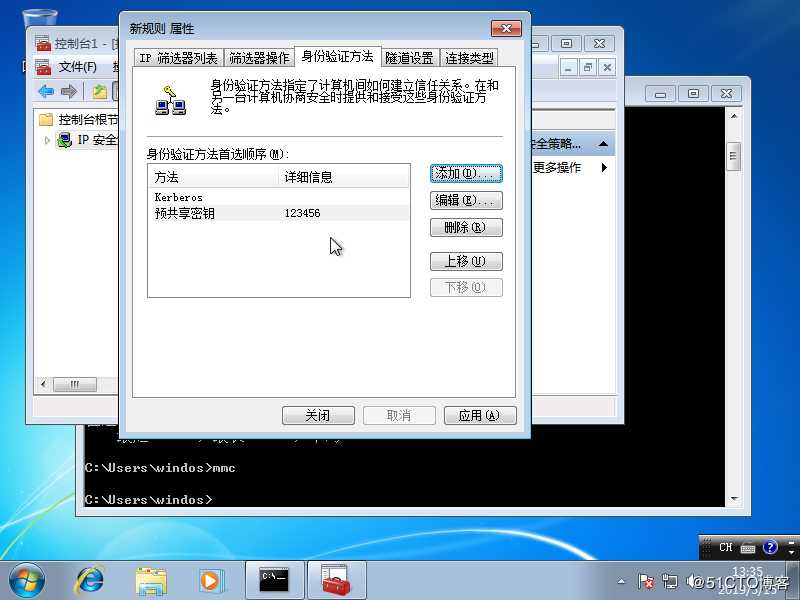Open 文件(F) menu in console window
Viewport: 800px width, 600px height.
pyautogui.click(x=77, y=67)
